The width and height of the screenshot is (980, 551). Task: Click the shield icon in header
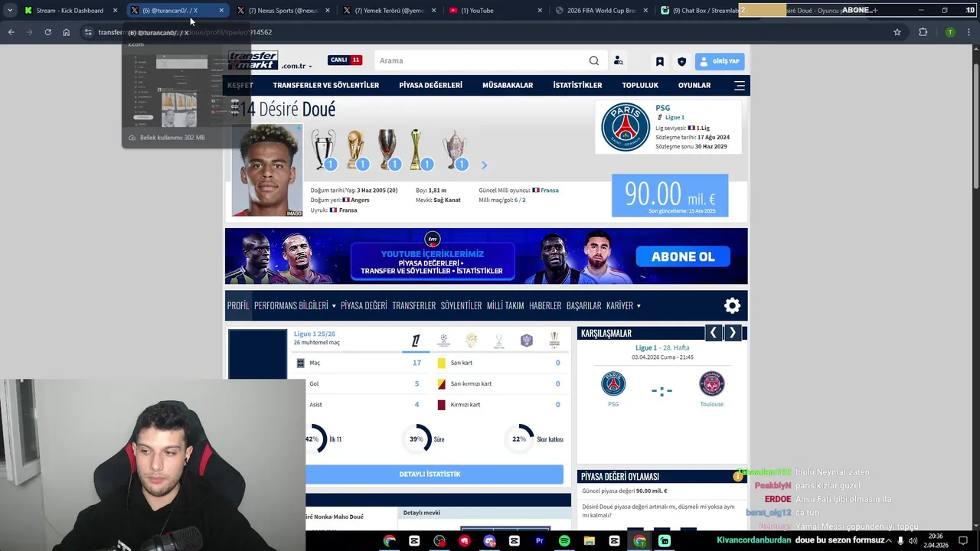[681, 61]
